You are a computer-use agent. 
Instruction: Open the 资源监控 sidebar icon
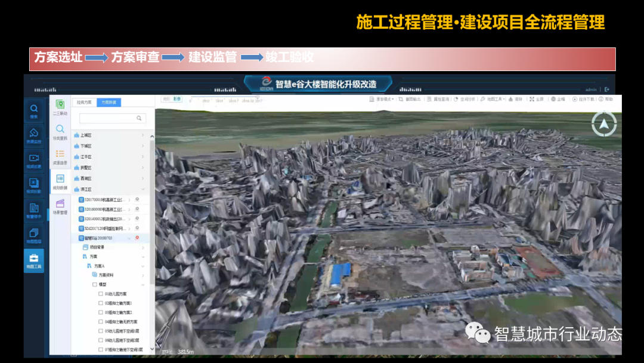[33, 136]
